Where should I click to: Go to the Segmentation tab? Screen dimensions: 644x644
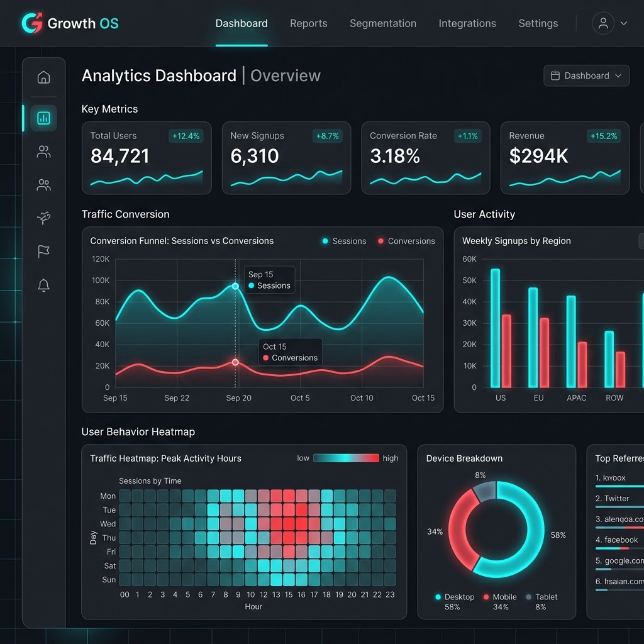383,23
